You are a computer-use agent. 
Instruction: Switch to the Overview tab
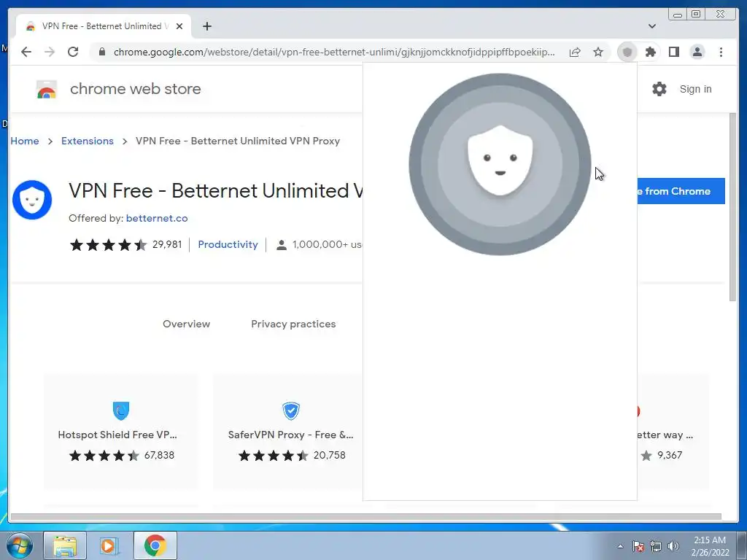(x=186, y=324)
